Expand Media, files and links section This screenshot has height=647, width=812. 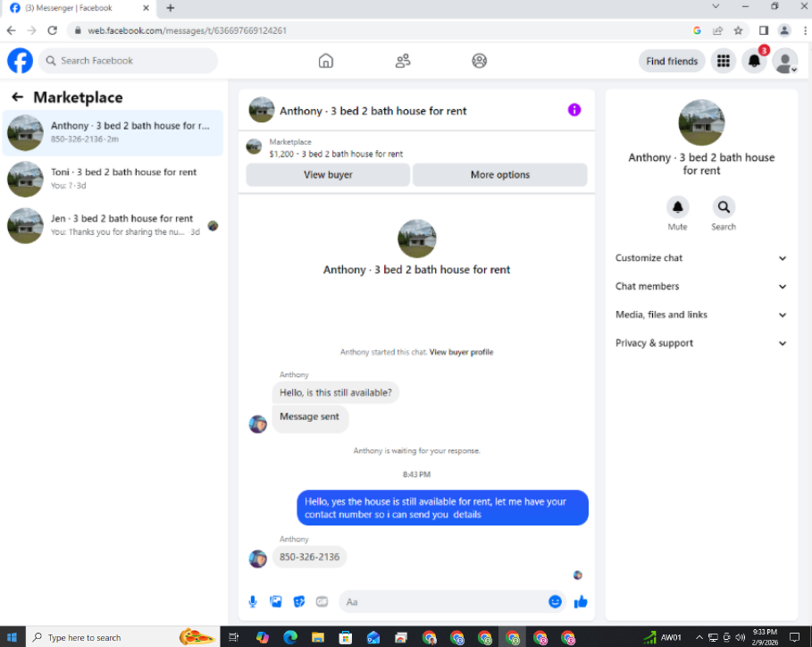(700, 315)
